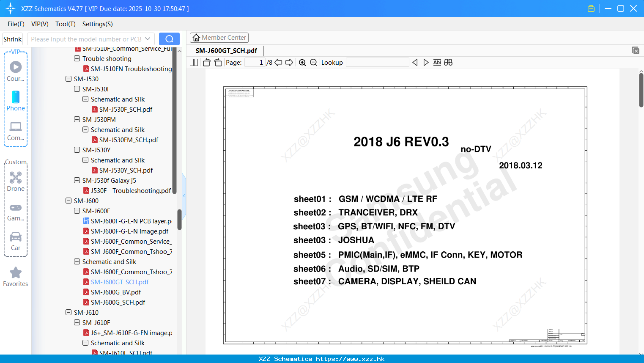Click the Shrink button
Image resolution: width=644 pixels, height=363 pixels.
(x=12, y=39)
